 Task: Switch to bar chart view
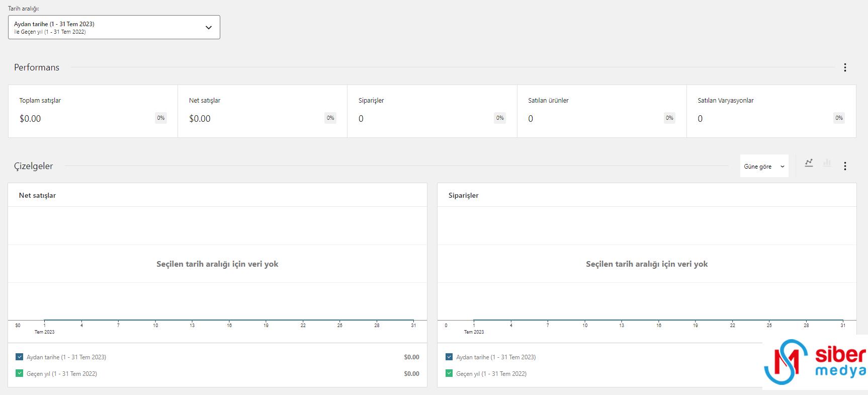827,163
